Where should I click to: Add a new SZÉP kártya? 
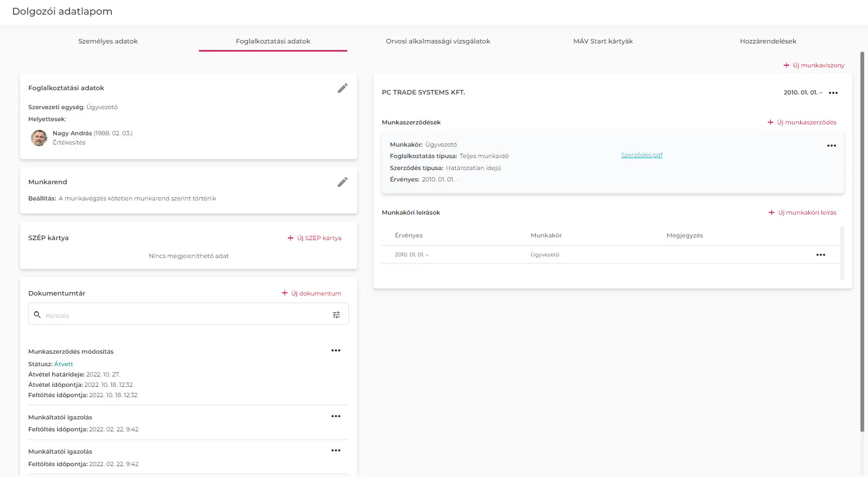[x=314, y=238]
